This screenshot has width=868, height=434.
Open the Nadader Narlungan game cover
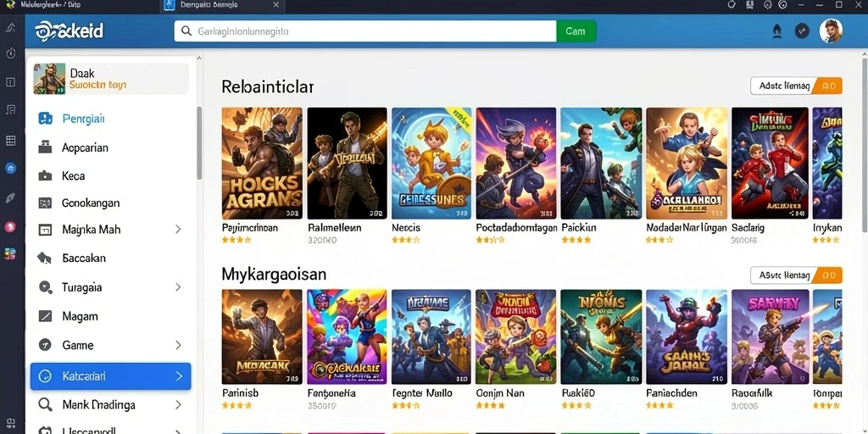pos(687,164)
